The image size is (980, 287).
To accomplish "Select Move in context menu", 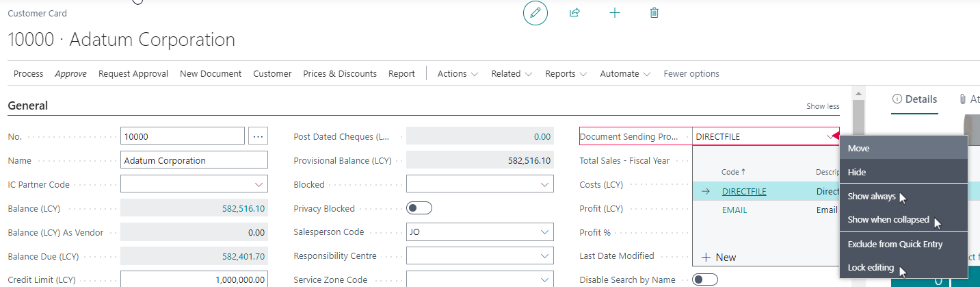I will pos(903,148).
